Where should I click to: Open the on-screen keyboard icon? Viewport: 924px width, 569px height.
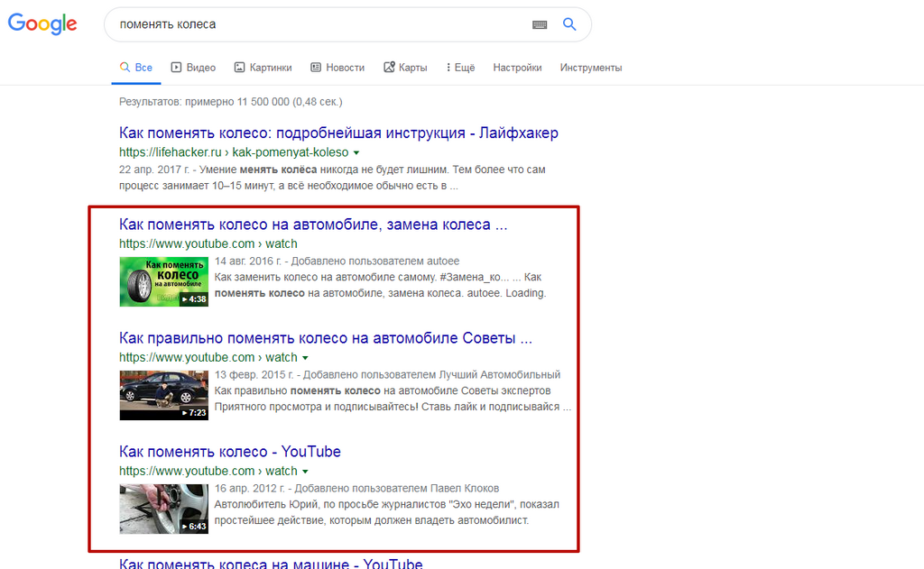point(540,24)
